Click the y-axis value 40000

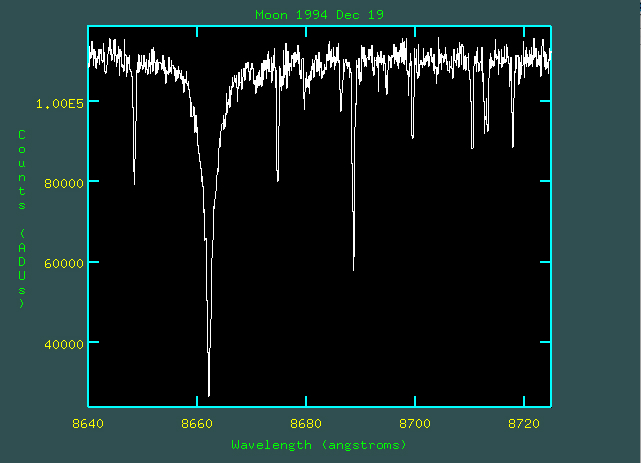point(64,344)
